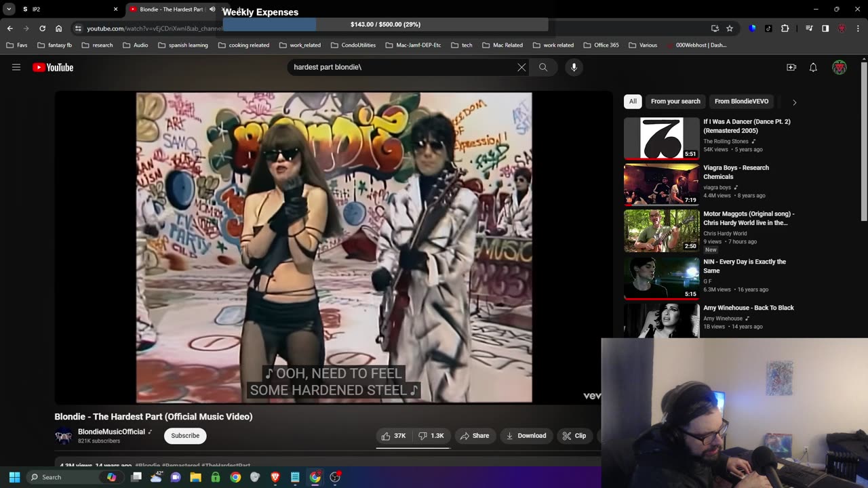Select From BlondieVEVO chip

coord(741,101)
